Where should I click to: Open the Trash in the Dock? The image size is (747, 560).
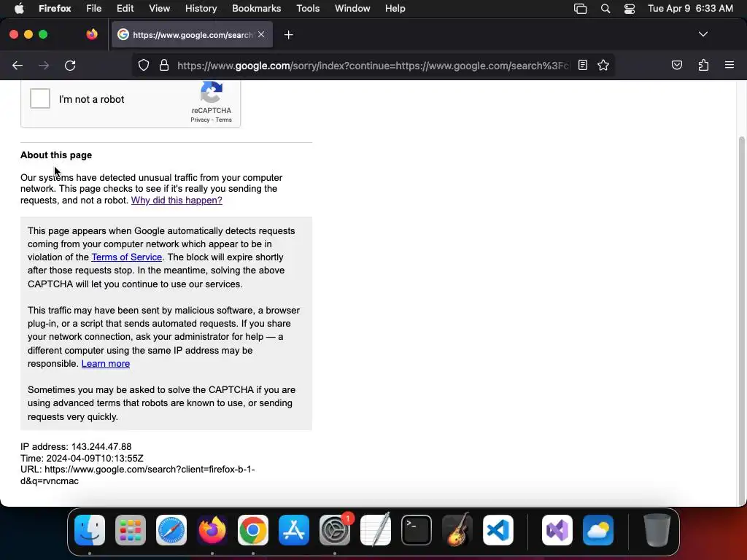pyautogui.click(x=657, y=530)
